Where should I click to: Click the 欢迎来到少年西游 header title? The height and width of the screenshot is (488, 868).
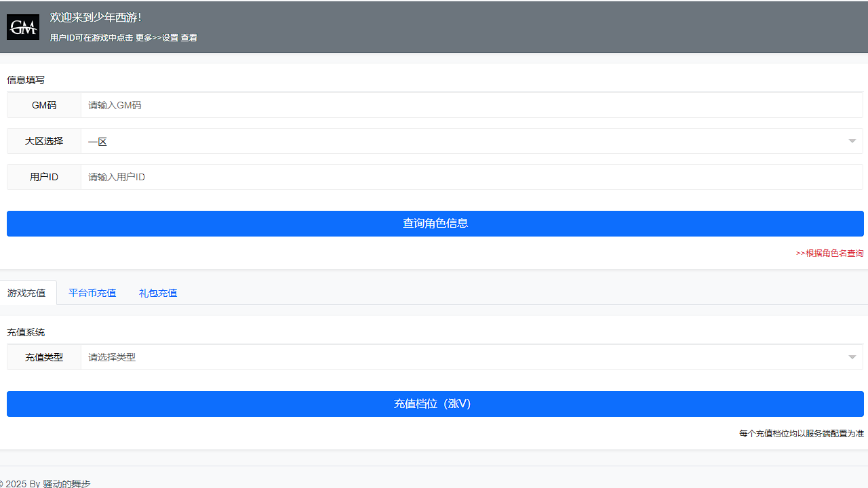pyautogui.click(x=96, y=18)
